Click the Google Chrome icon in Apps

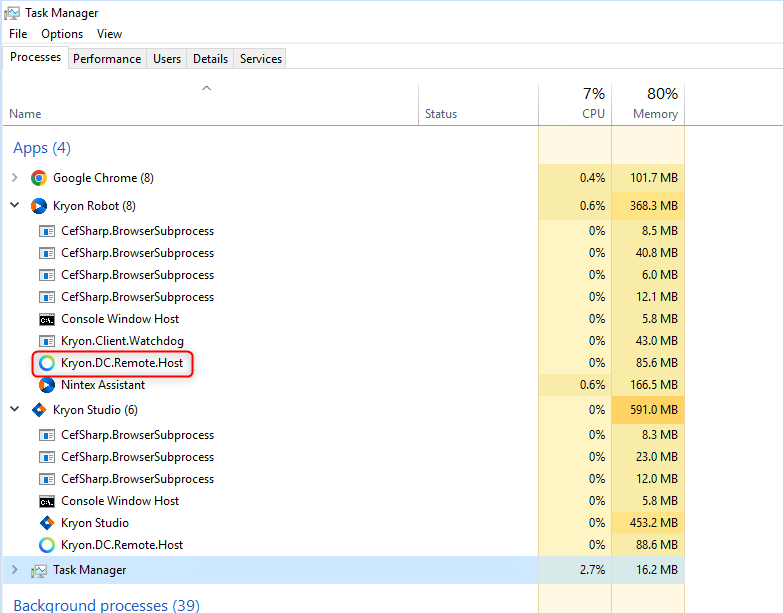pos(39,178)
